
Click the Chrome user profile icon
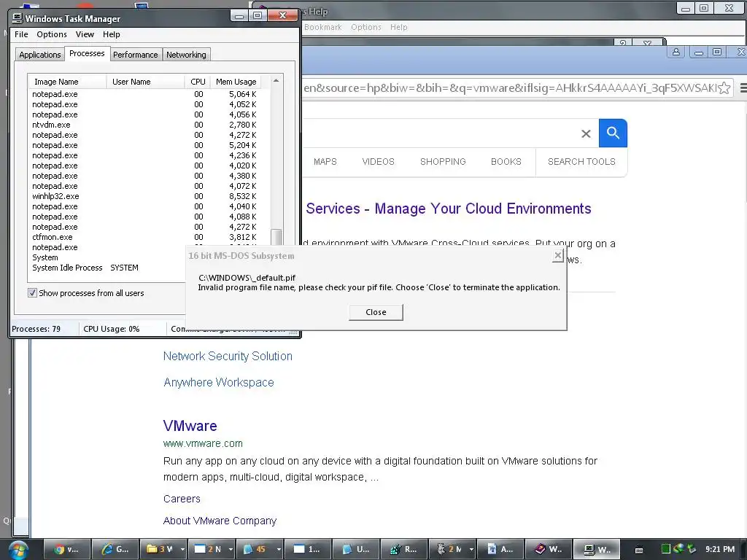(676, 52)
